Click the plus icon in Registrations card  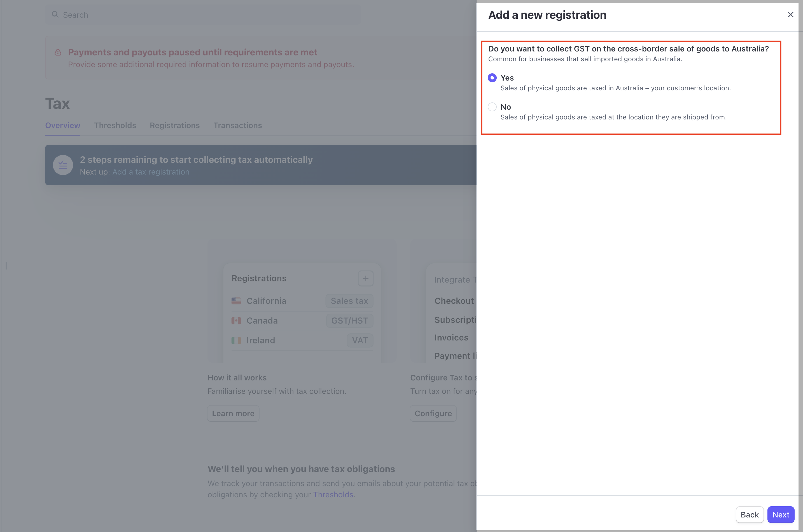(x=365, y=279)
